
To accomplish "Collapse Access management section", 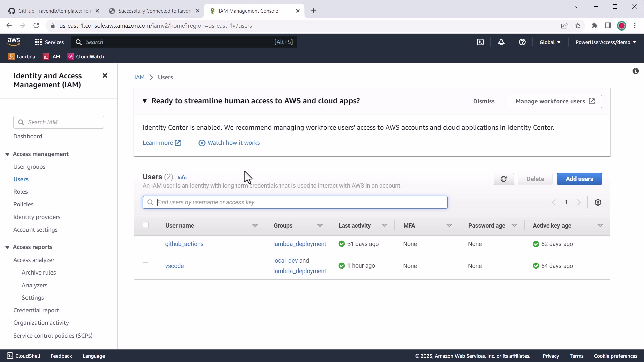I will [7, 154].
